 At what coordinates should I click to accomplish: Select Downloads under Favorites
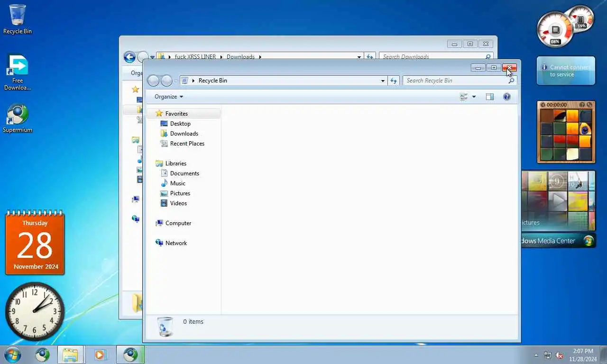[x=184, y=134]
